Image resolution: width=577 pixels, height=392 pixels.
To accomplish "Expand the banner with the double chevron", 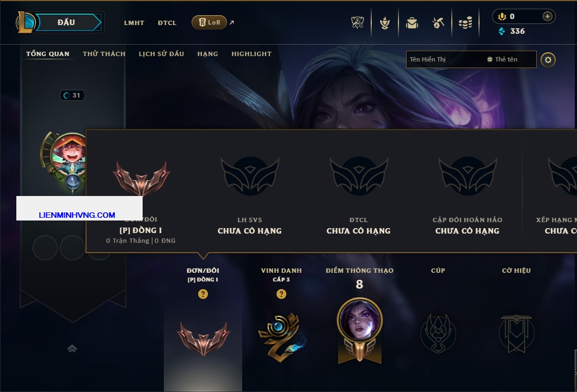I will (72, 348).
